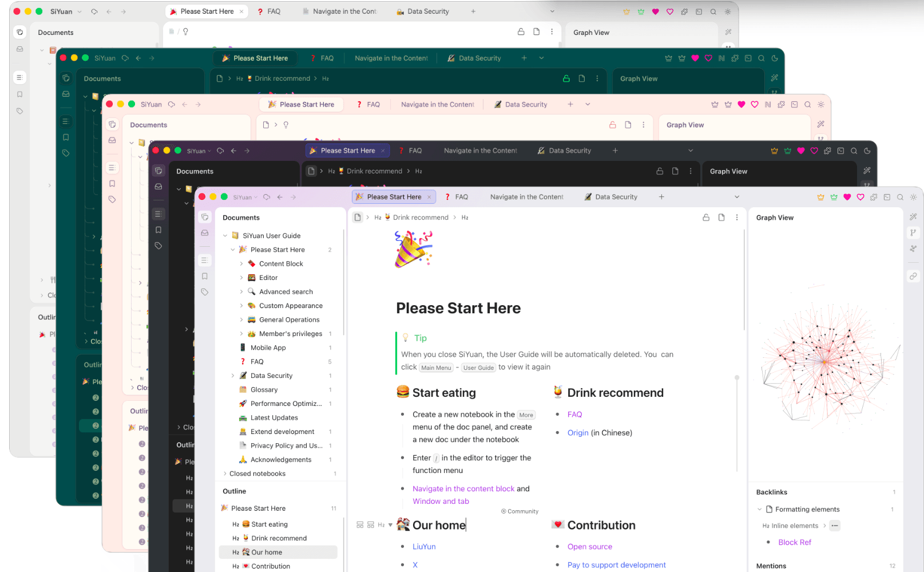This screenshot has height=572, width=924.
Task: Collapse Formatting elements under Backlinks
Action: tap(760, 509)
